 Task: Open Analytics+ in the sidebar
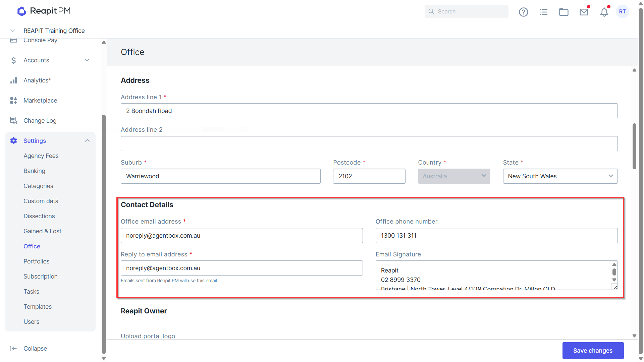[x=37, y=80]
